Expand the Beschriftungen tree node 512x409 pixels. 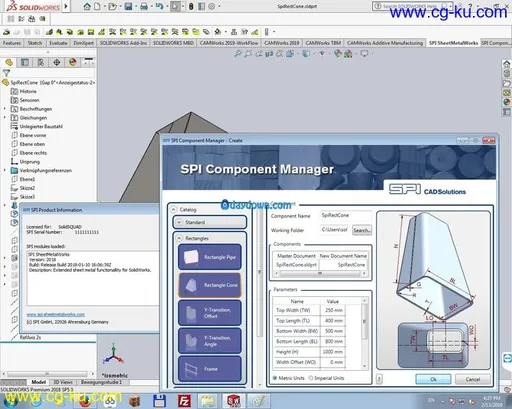5,109
